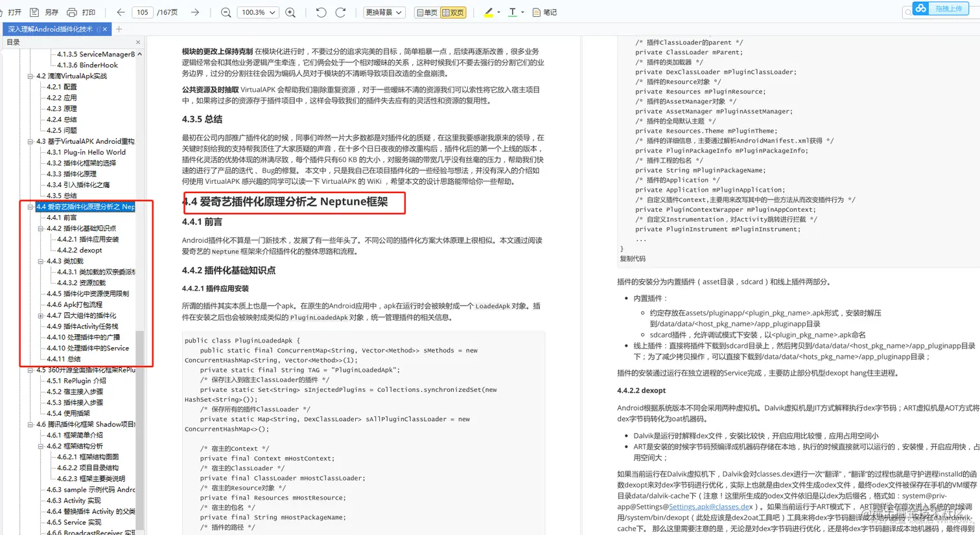Select outline item 4.2.3 原理
Image resolution: width=980 pixels, height=535 pixels.
pos(62,109)
